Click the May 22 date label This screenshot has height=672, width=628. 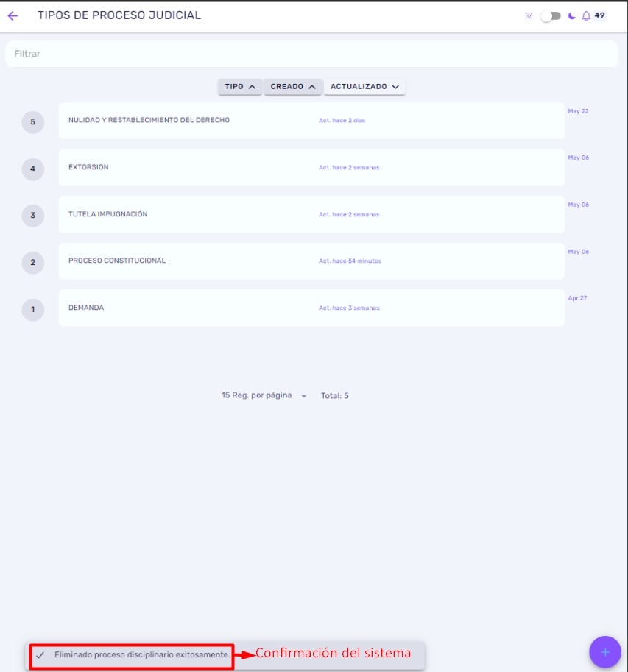click(578, 111)
